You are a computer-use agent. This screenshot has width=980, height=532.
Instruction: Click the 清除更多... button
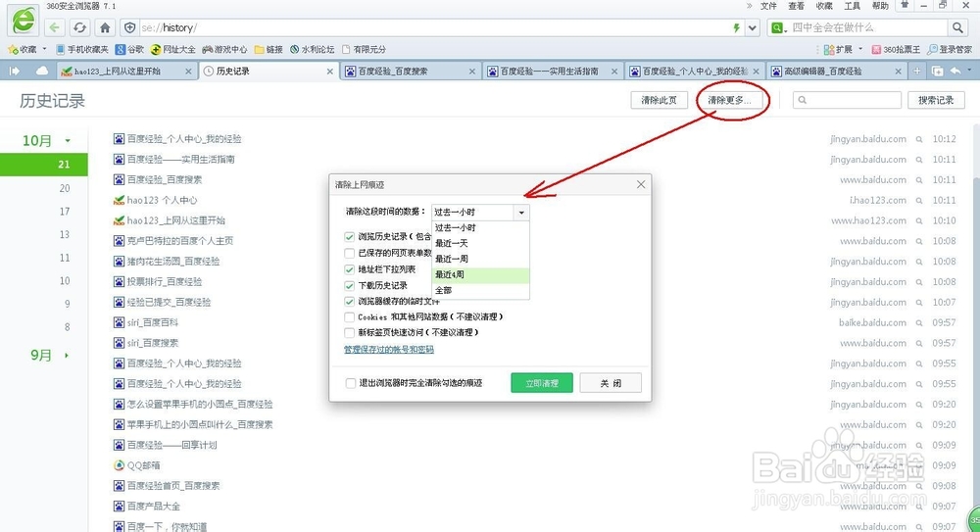(729, 100)
